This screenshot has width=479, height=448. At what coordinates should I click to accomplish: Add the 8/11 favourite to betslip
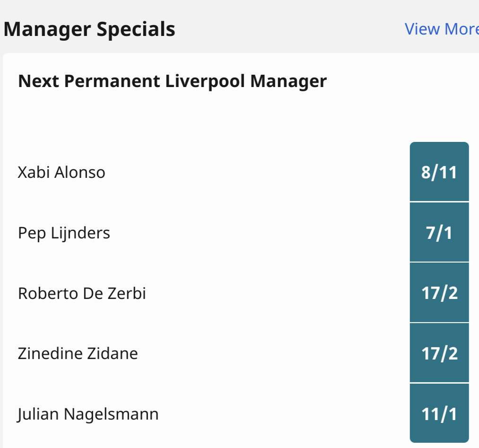(439, 172)
